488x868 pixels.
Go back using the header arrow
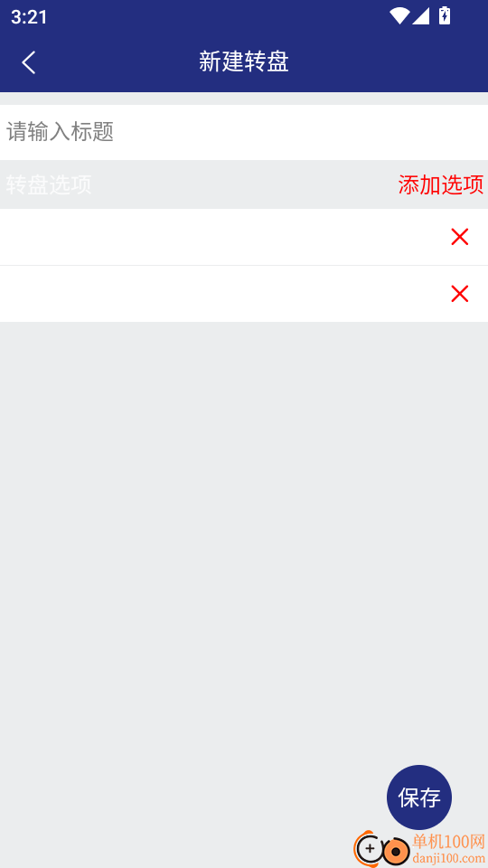click(29, 62)
